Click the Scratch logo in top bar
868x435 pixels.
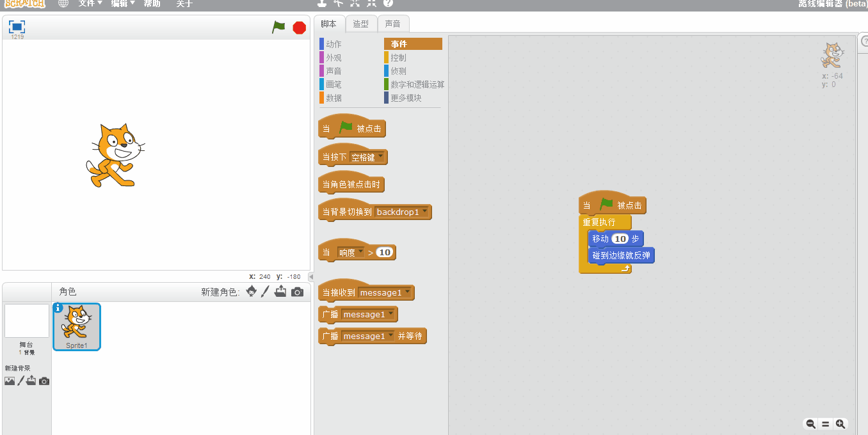pos(24,3)
